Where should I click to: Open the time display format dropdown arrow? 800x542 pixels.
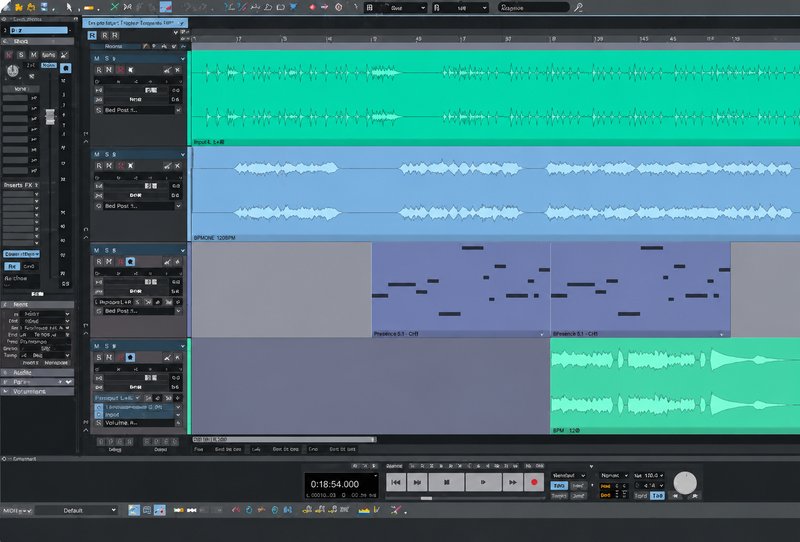(376, 476)
